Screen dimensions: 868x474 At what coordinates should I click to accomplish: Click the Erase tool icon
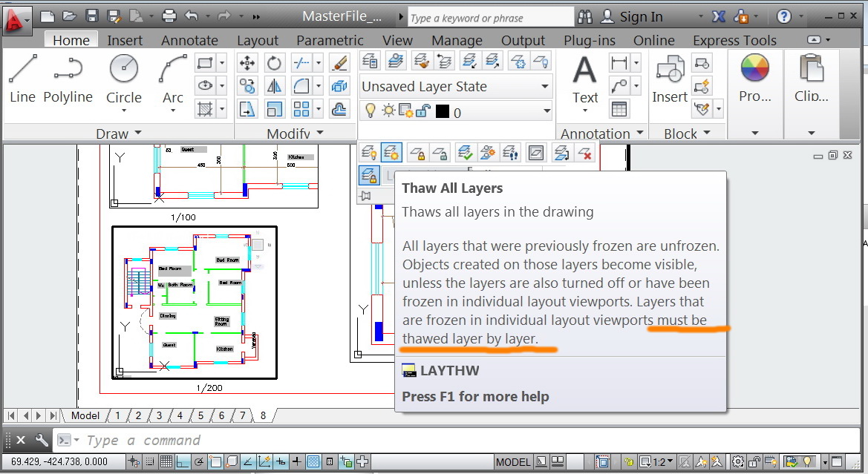click(339, 63)
